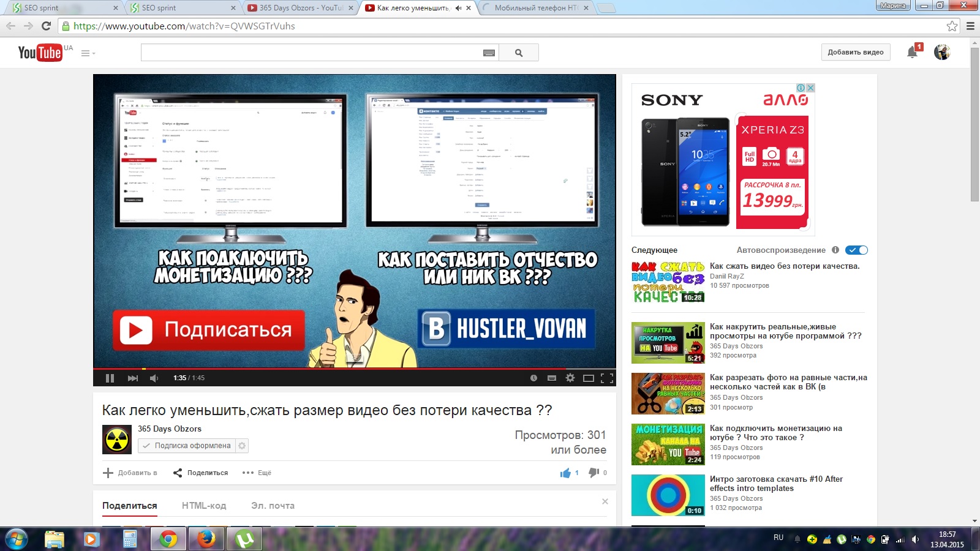Viewport: 980px width, 551px height.
Task: Skip to the next video in player
Action: 132,378
